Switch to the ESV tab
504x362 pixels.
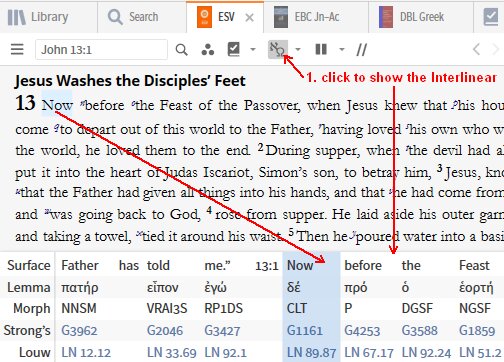pyautogui.click(x=226, y=17)
